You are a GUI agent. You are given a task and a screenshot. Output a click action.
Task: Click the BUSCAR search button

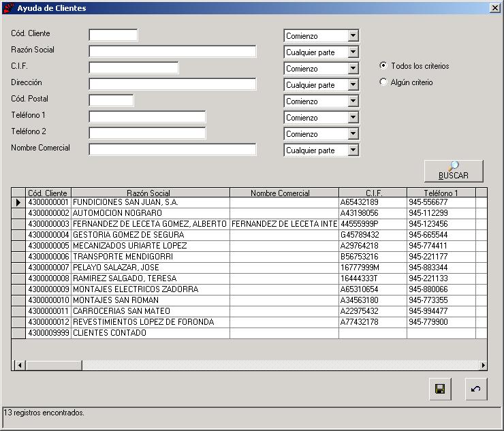[454, 171]
